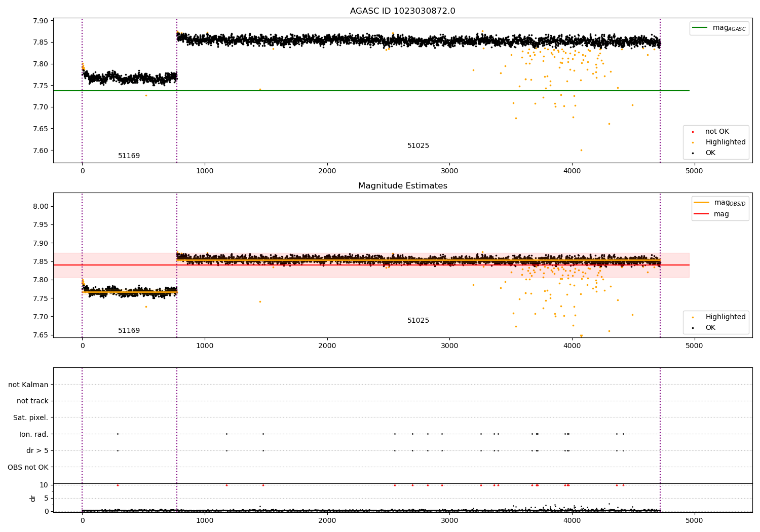Click x-axis tick '1000' of the Magnitude Estimates plot
The width and height of the screenshot is (760, 532).
point(205,346)
